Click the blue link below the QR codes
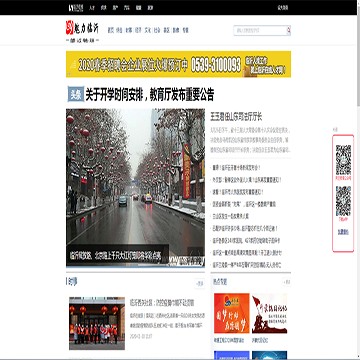 (343, 232)
